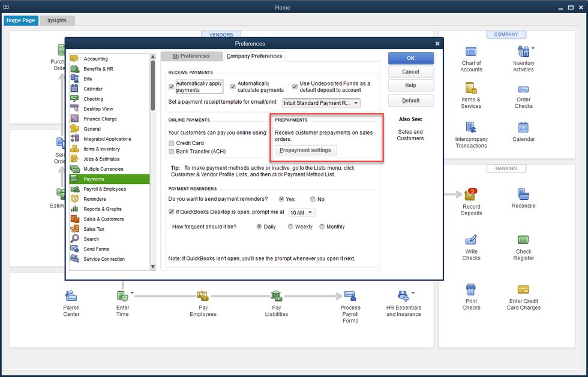Select the Weekly reminder frequency option
588x377 pixels.
291,227
